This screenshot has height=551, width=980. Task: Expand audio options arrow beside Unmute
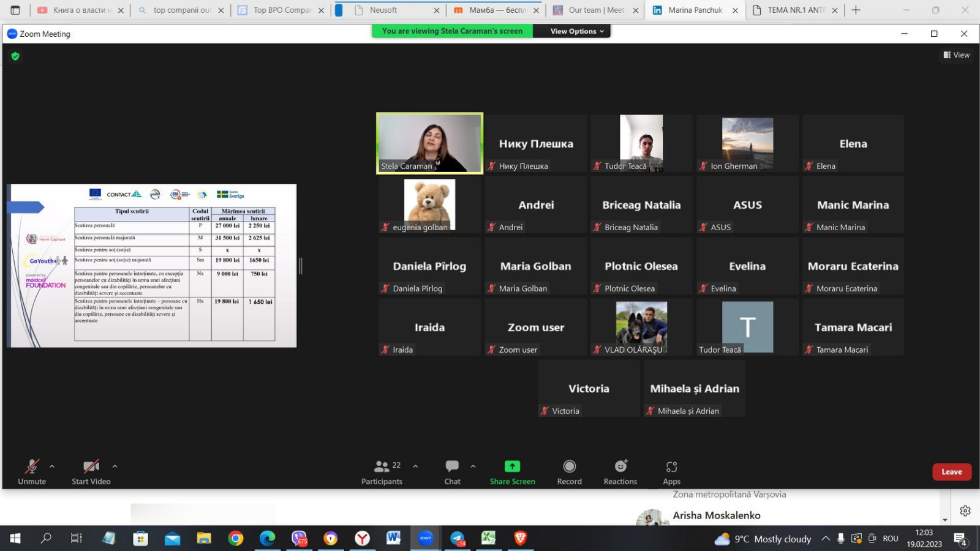coord(52,467)
